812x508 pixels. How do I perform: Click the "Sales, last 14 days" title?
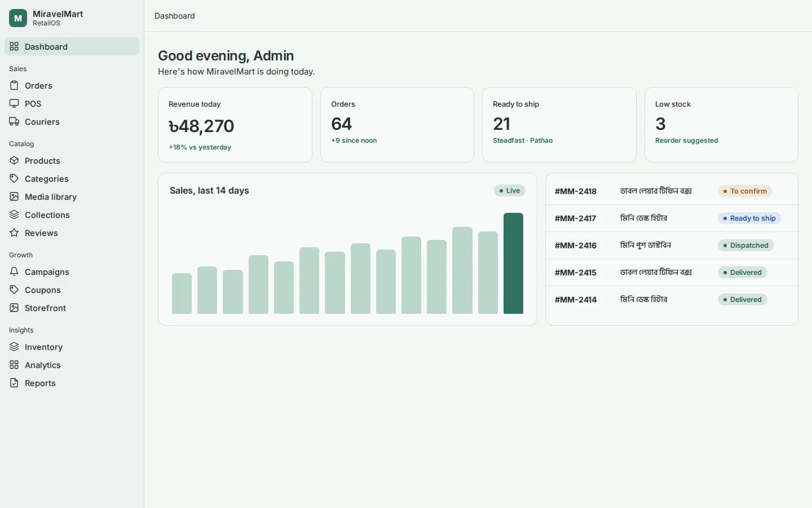click(x=209, y=191)
